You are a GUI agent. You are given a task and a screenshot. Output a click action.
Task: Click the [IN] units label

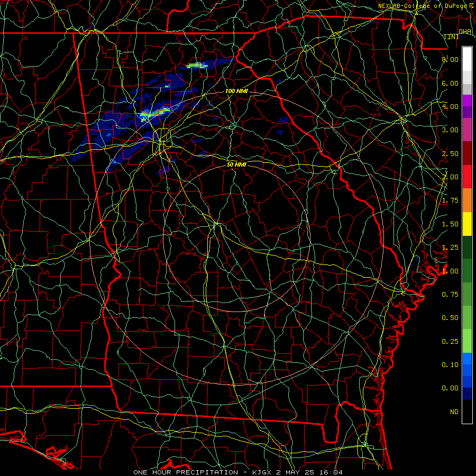pyautogui.click(x=451, y=36)
